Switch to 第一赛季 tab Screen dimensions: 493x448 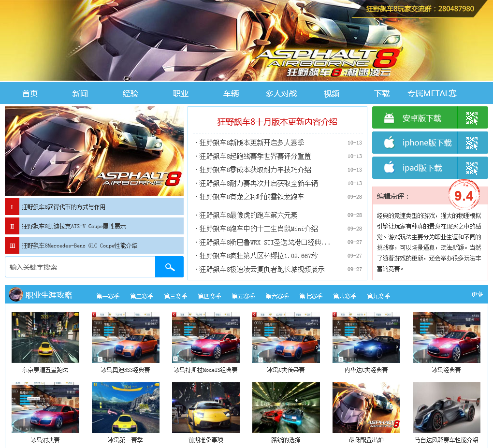point(108,296)
